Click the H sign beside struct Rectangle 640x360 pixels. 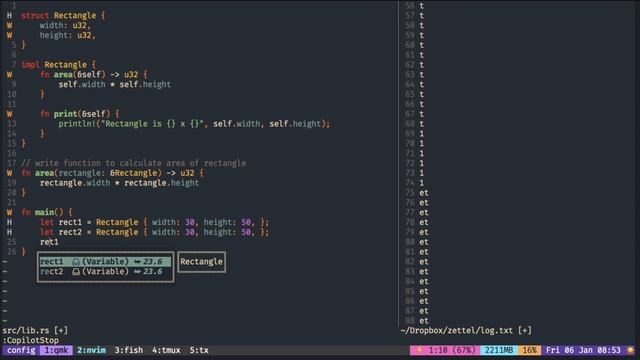[x=9, y=16]
